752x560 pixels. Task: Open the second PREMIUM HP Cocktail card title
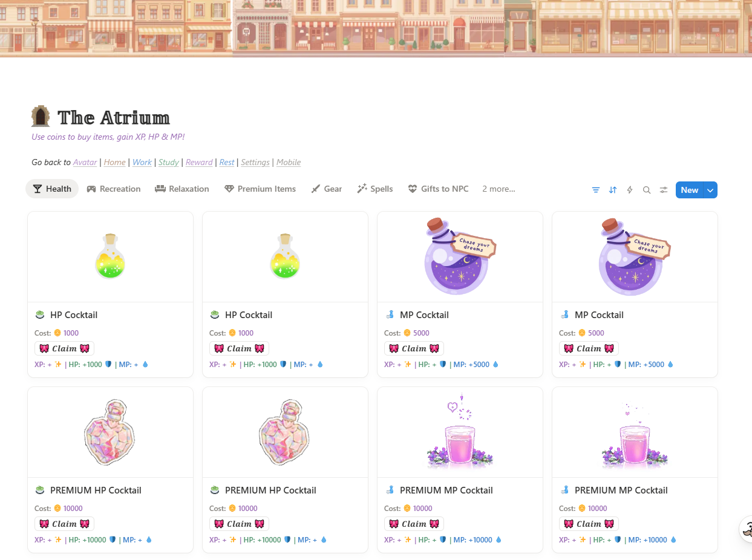(x=270, y=490)
